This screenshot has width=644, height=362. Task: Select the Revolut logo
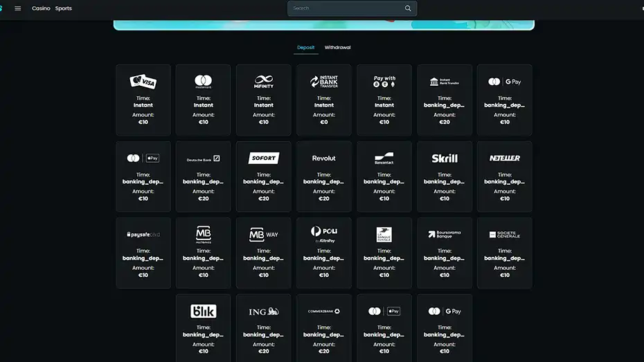(324, 158)
